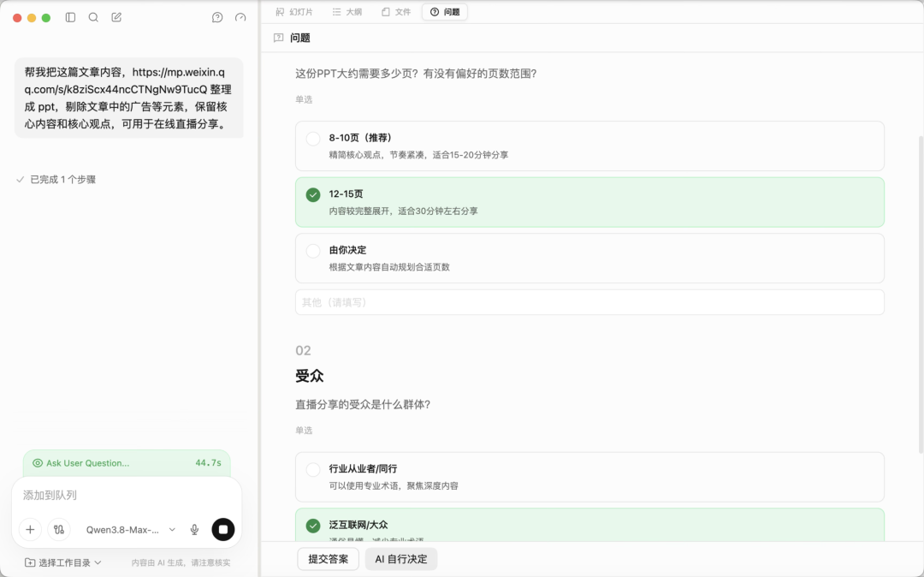Image resolution: width=924 pixels, height=577 pixels.
Task: Open the help question-mark icon
Action: coord(217,18)
